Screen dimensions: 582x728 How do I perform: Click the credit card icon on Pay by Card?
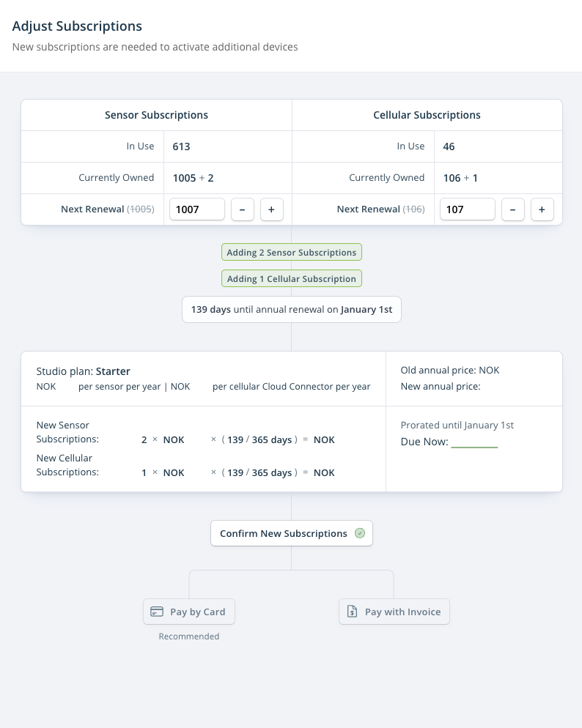[156, 611]
